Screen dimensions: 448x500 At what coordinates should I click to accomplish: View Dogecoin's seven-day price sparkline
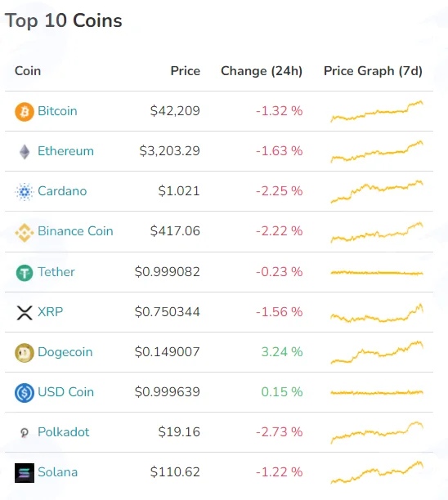(x=377, y=352)
